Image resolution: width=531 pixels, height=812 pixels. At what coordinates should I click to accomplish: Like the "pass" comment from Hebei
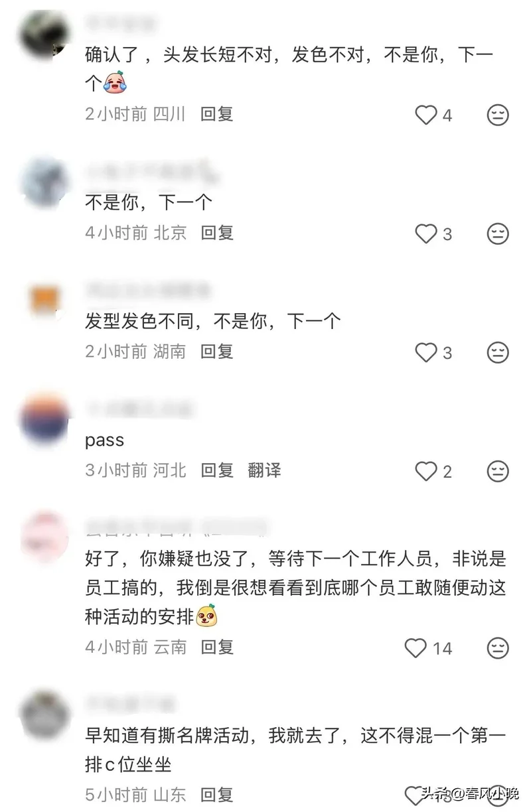425,471
